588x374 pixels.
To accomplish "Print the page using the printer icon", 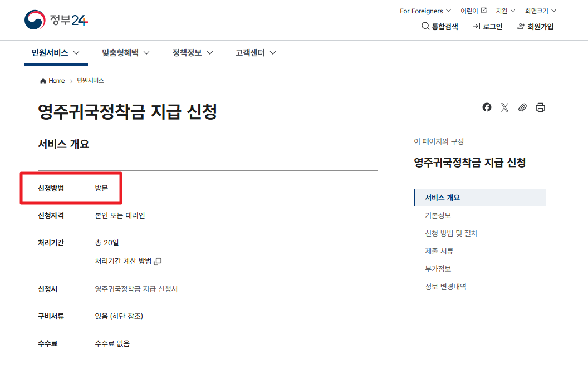I will pyautogui.click(x=540, y=107).
